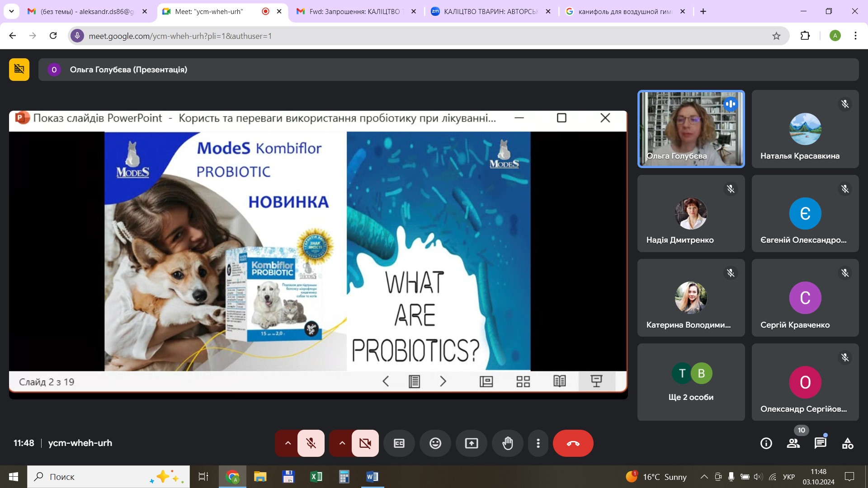Bookmark this page with the star
The image size is (868, 488).
point(776,36)
